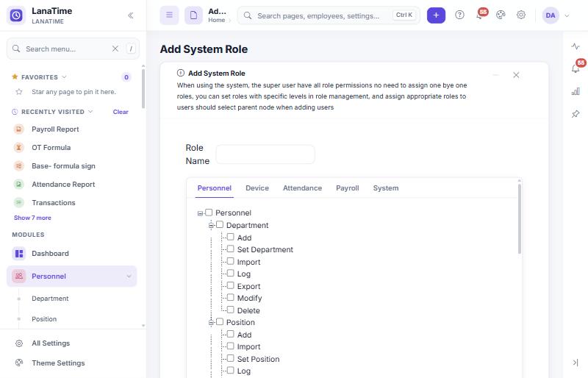Viewport: 588px width, 378px height.
Task: Open Theme Settings link
Action: [x=58, y=363]
